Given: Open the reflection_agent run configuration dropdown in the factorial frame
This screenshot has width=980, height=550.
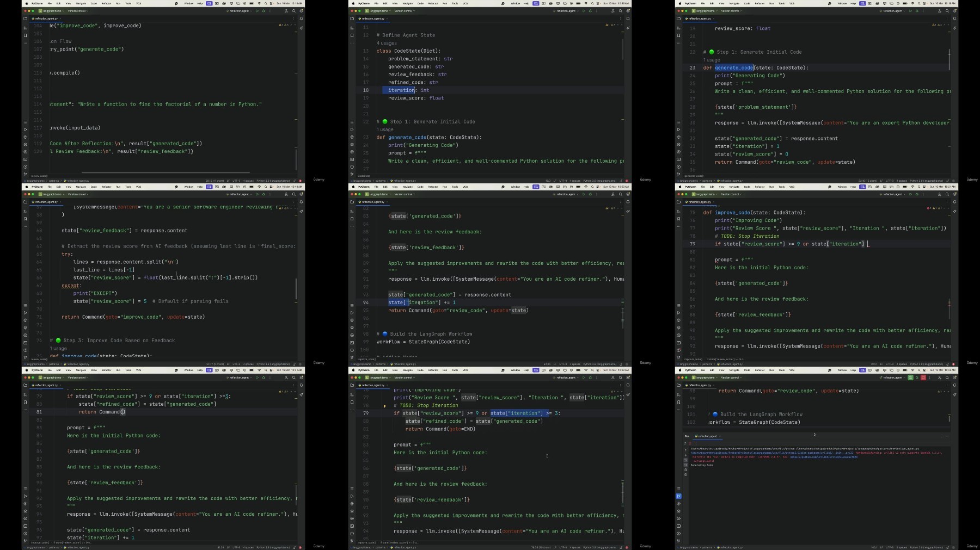Looking at the screenshot, I should 239,11.
